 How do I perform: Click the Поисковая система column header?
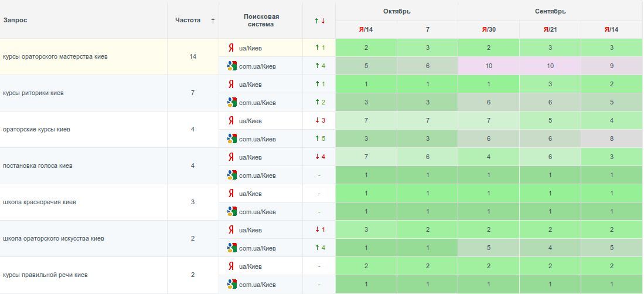pyautogui.click(x=261, y=21)
